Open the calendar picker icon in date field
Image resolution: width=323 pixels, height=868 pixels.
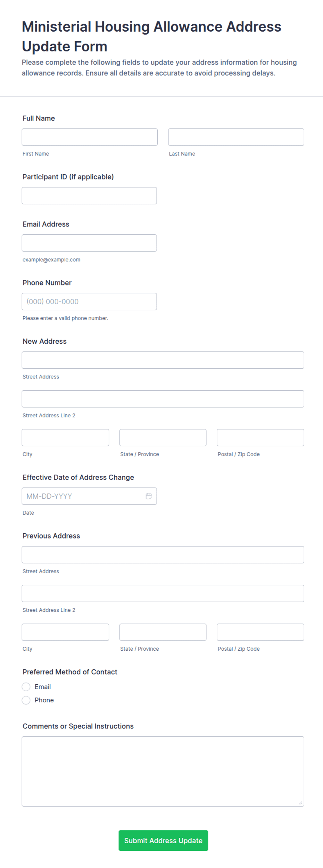[x=149, y=496]
